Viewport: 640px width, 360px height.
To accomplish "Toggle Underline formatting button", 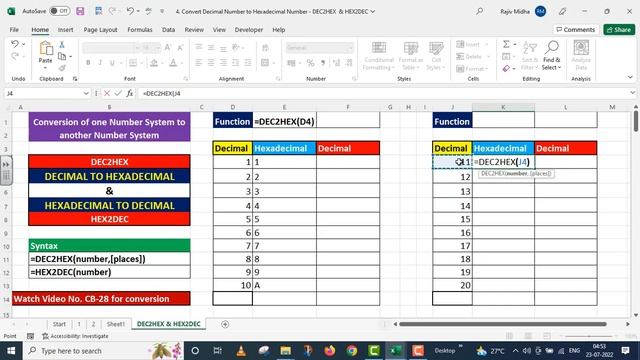I will [112, 63].
